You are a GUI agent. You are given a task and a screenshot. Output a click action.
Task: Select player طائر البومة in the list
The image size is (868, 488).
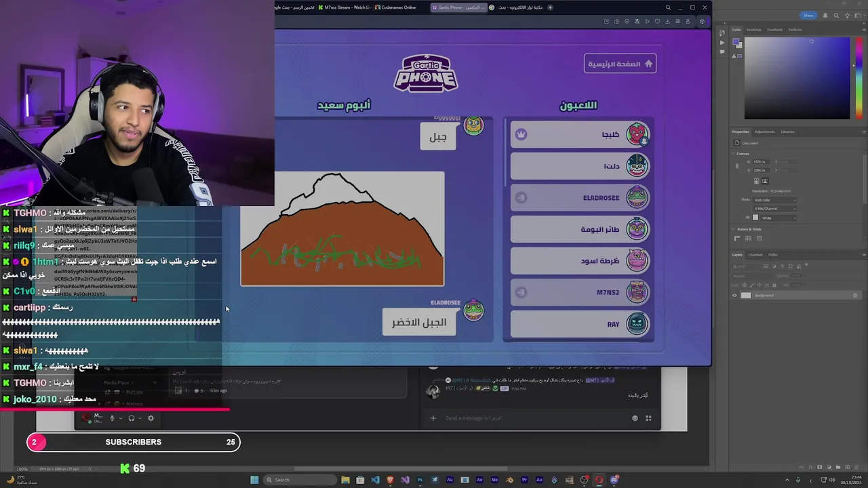(580, 229)
